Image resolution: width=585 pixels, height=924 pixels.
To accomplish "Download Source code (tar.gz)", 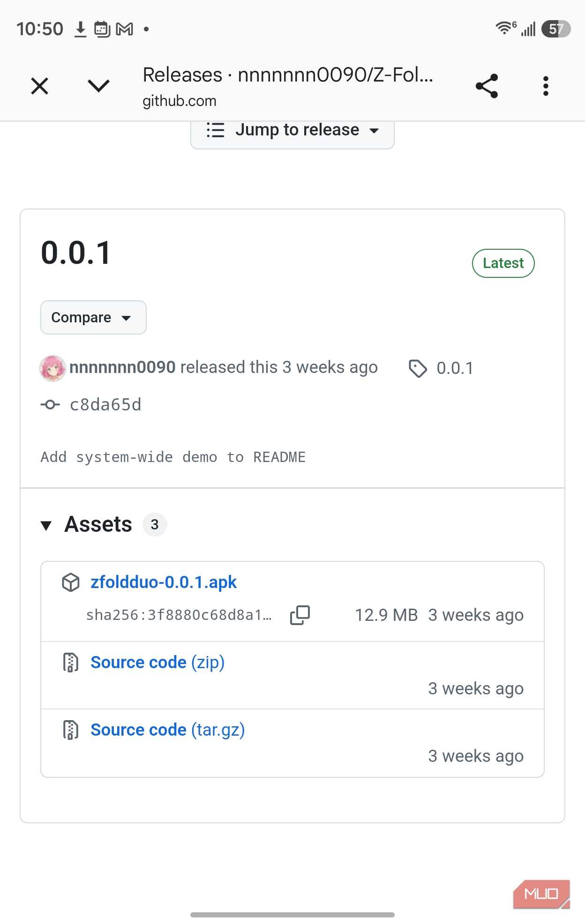I will (168, 730).
